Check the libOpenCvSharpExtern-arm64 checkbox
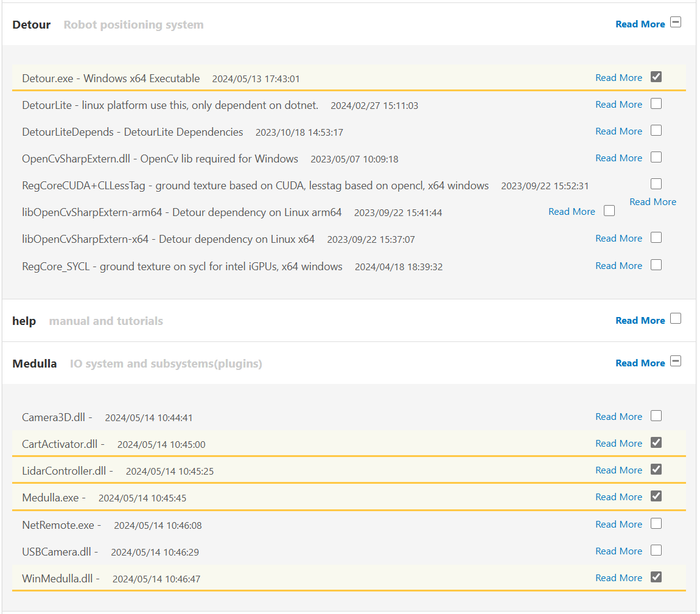Viewport: 700px width, 614px height. (x=609, y=211)
